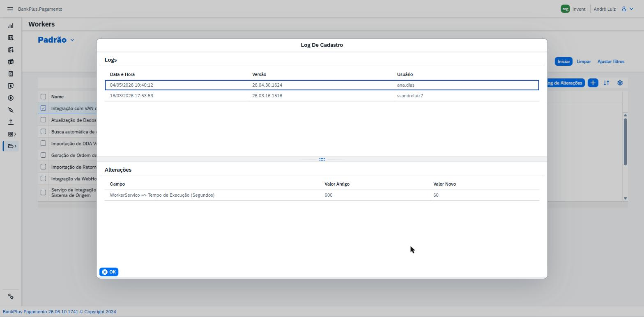Click the splitter handle between Logs and Alterações
Screen dimensions: 644x317
pyautogui.click(x=322, y=159)
